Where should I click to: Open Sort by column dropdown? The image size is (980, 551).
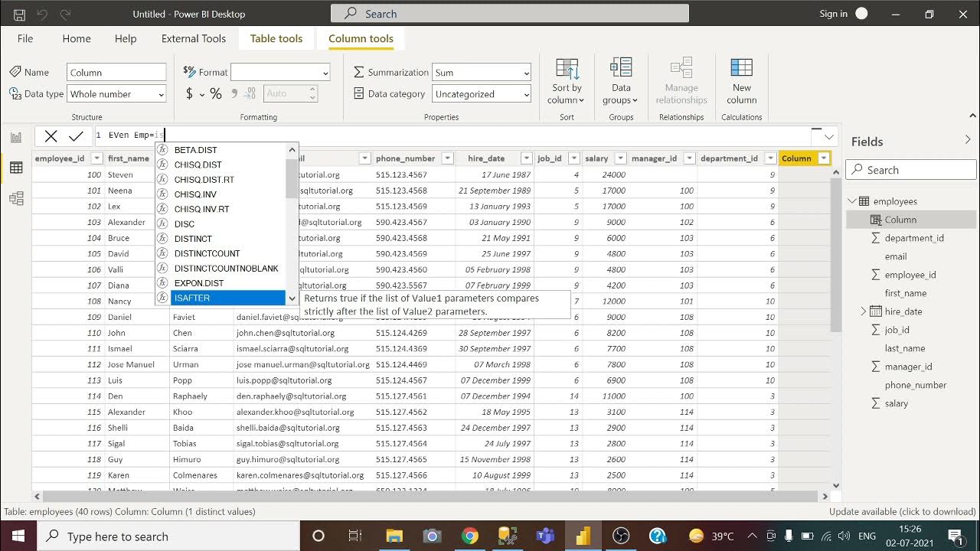coord(567,81)
